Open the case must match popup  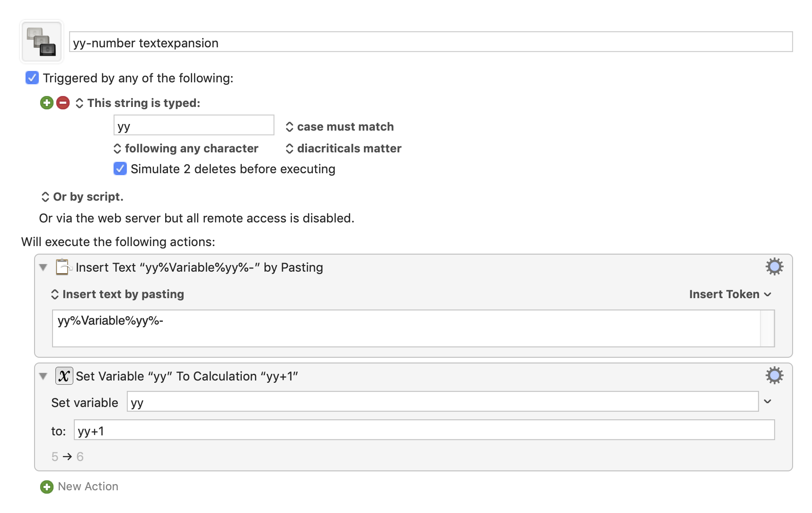pyautogui.click(x=340, y=127)
